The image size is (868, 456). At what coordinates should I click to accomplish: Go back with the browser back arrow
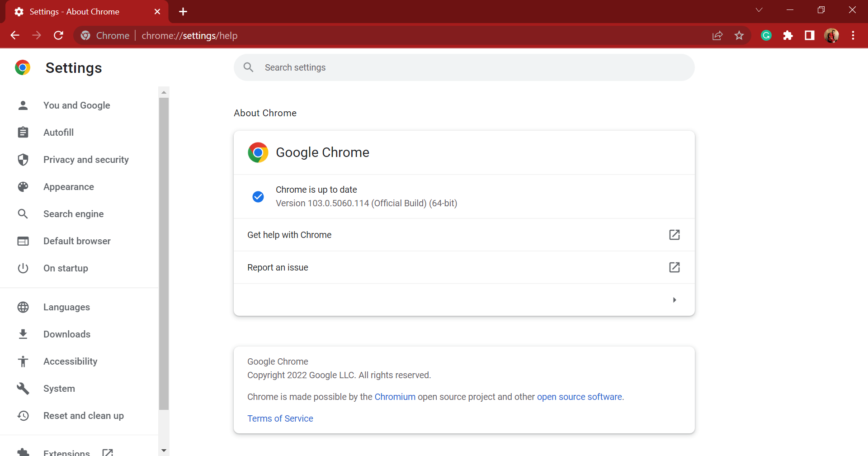15,35
